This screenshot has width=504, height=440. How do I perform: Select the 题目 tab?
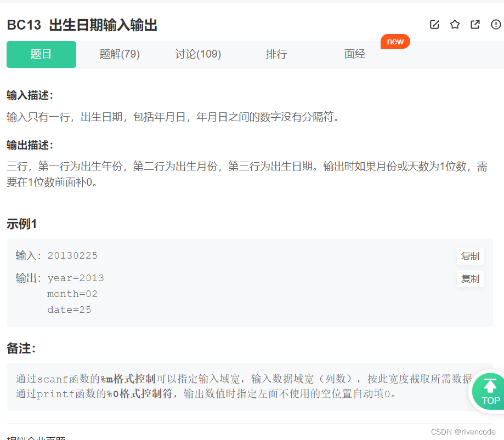click(x=41, y=54)
